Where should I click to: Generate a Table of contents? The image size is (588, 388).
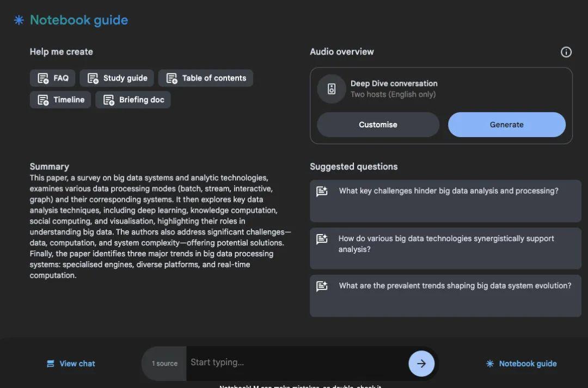point(206,78)
